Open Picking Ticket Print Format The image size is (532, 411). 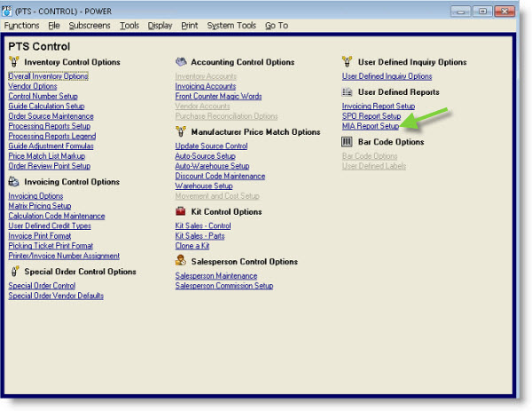pos(51,246)
